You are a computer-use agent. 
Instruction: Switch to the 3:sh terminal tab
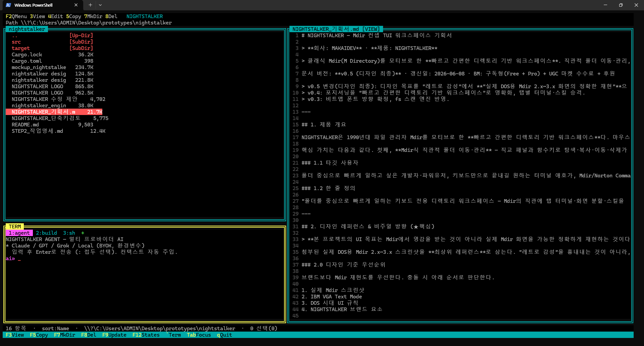pos(69,233)
